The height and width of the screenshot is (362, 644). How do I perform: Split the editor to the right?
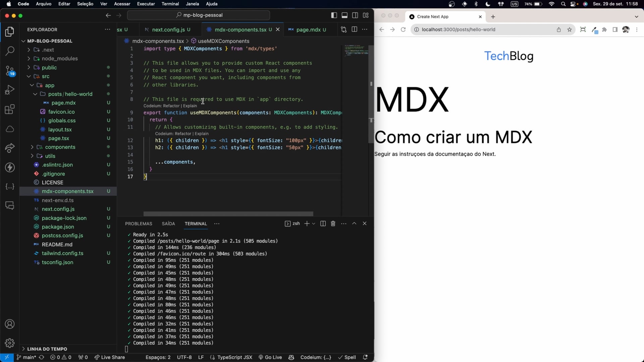(x=354, y=29)
